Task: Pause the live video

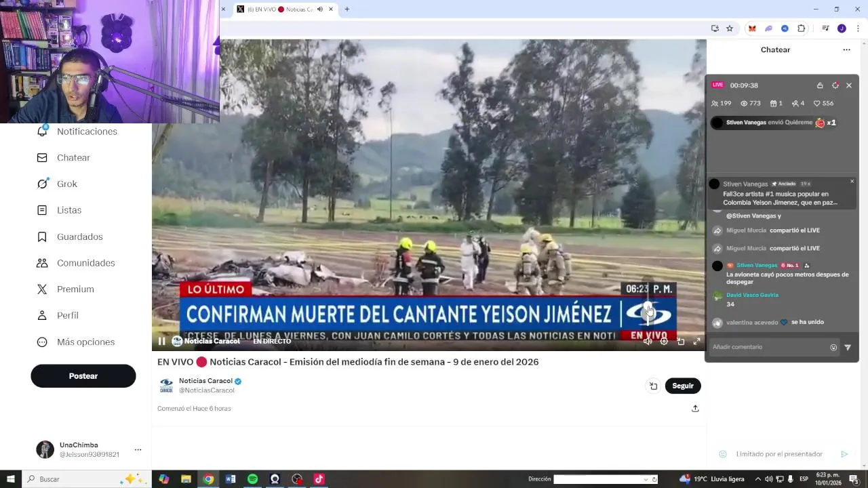Action: 161,342
